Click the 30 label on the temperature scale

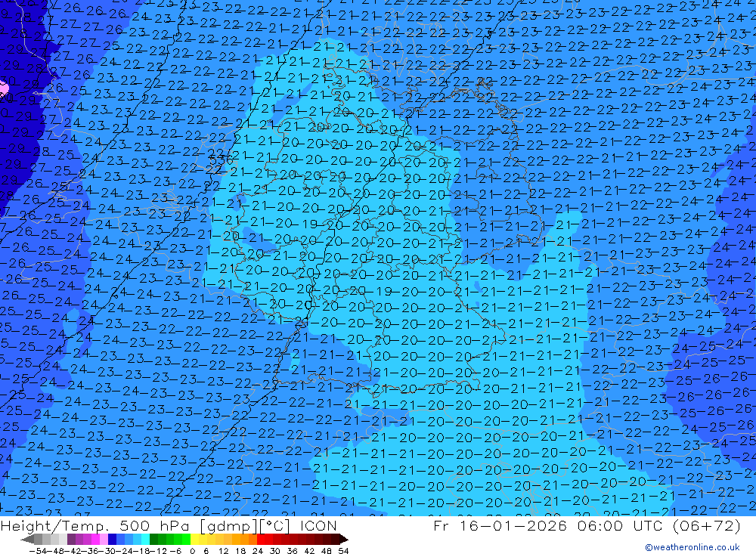[275, 551]
